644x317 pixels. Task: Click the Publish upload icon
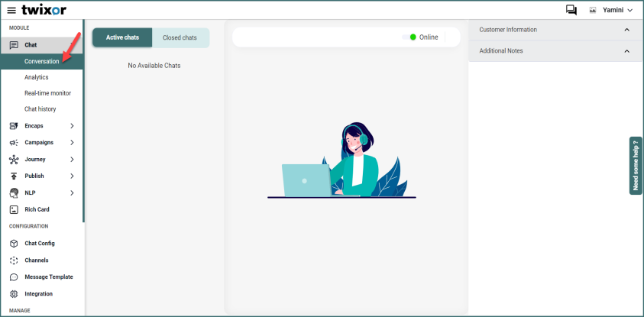14,176
